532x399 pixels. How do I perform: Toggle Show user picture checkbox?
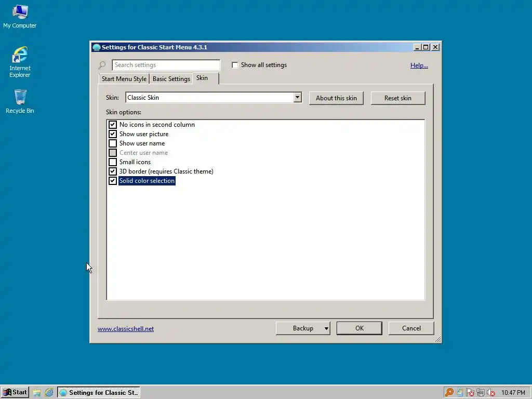[x=113, y=134]
